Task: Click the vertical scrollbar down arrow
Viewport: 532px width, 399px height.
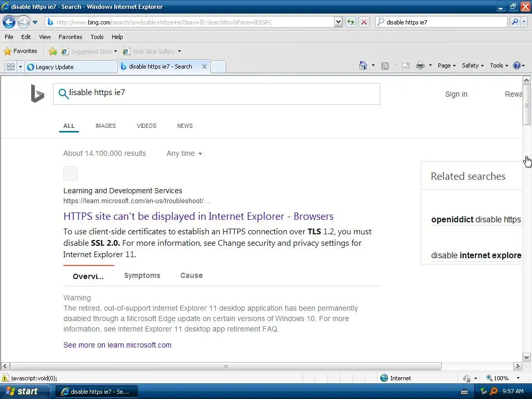Action: point(527,357)
